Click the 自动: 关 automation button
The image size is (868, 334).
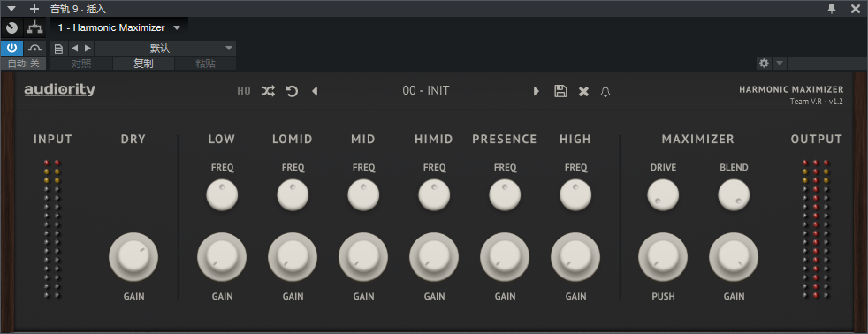(24, 64)
